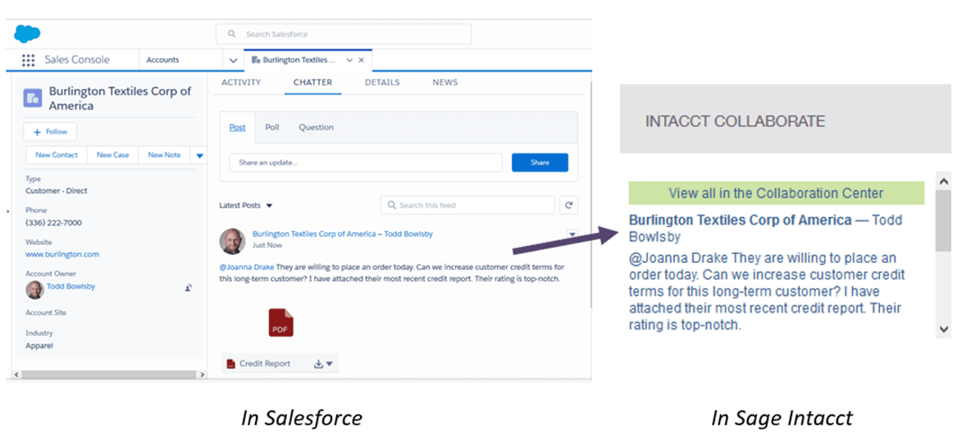980x445 pixels.
Task: Click the New Note button
Action: (x=164, y=155)
